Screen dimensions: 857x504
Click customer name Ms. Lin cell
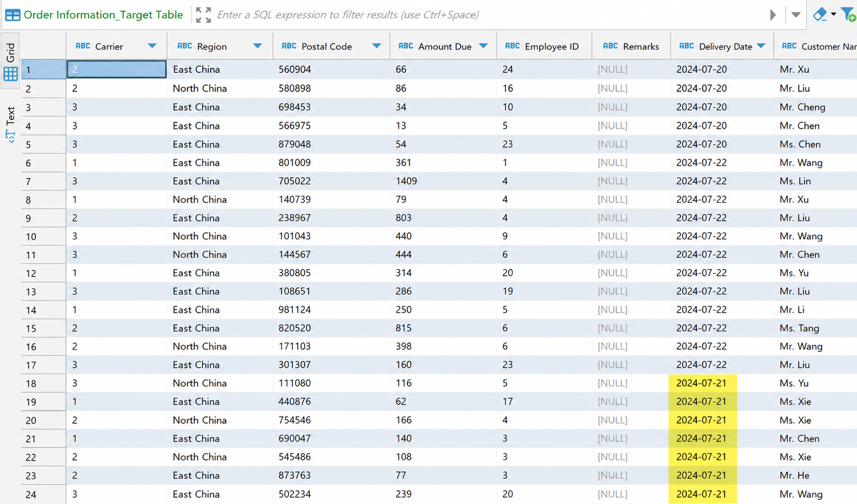[x=816, y=181]
